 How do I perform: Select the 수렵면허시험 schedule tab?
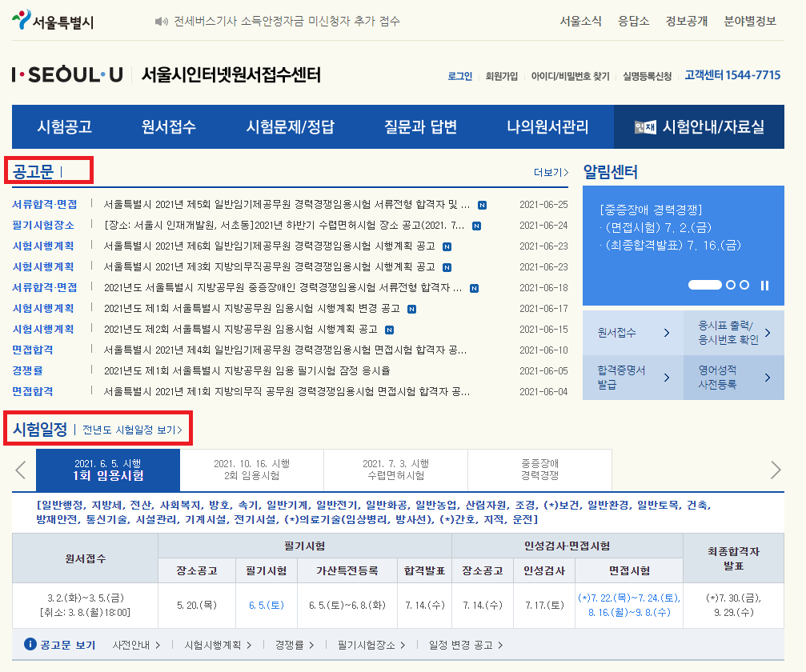tap(396, 470)
